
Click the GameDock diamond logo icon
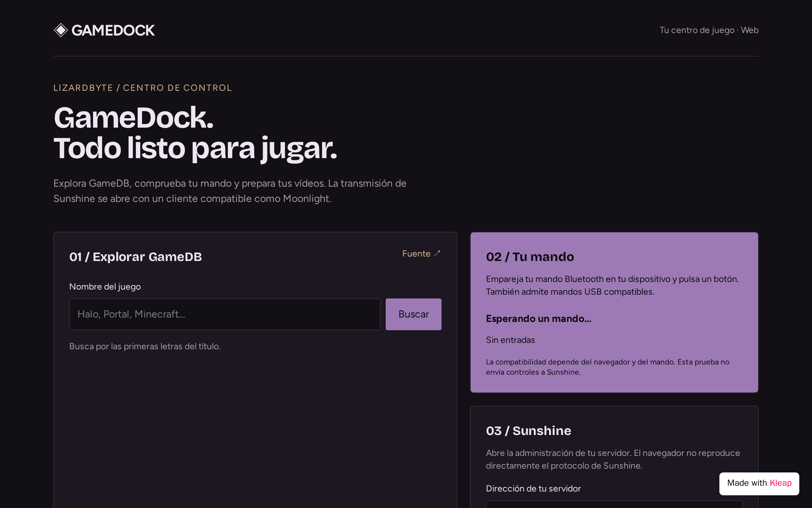pos(61,30)
